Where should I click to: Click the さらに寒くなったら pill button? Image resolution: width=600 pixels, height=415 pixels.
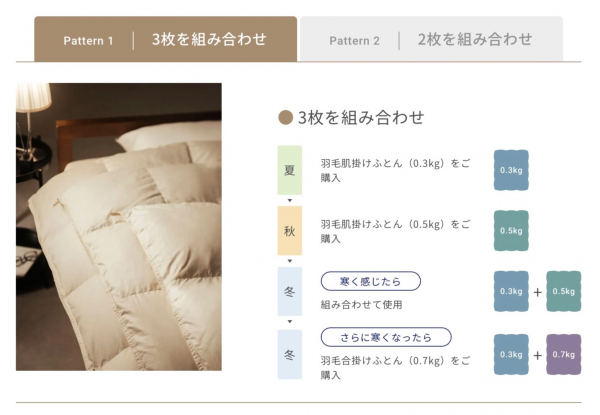386,337
